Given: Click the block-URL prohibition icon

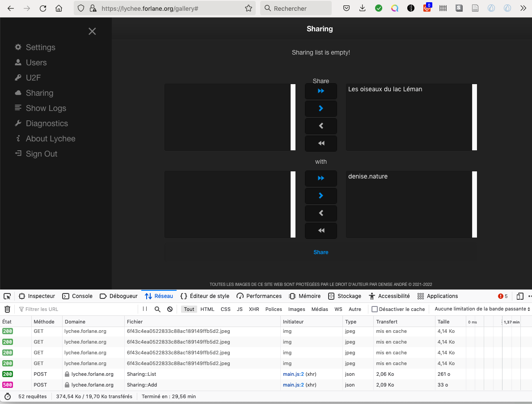Looking at the screenshot, I should [x=169, y=309].
